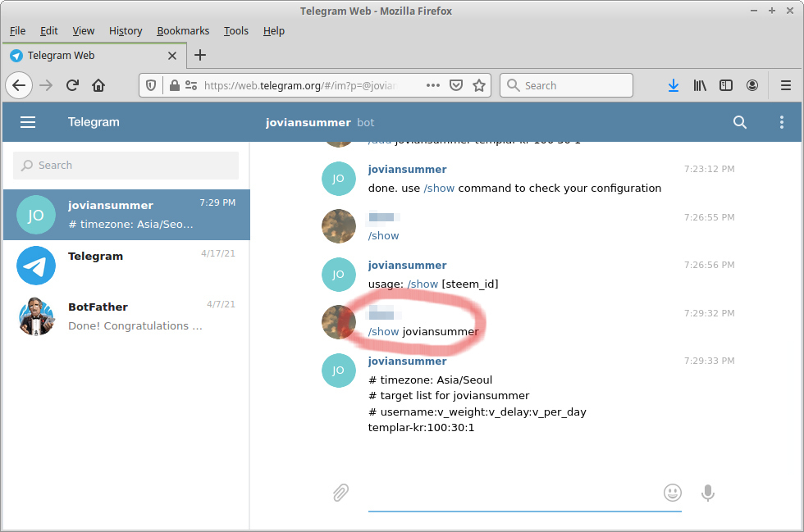Open the View menu
The height and width of the screenshot is (532, 804).
pos(83,31)
